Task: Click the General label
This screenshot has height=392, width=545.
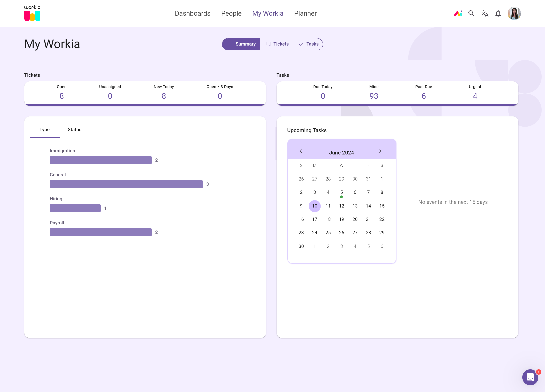Action: [58, 175]
